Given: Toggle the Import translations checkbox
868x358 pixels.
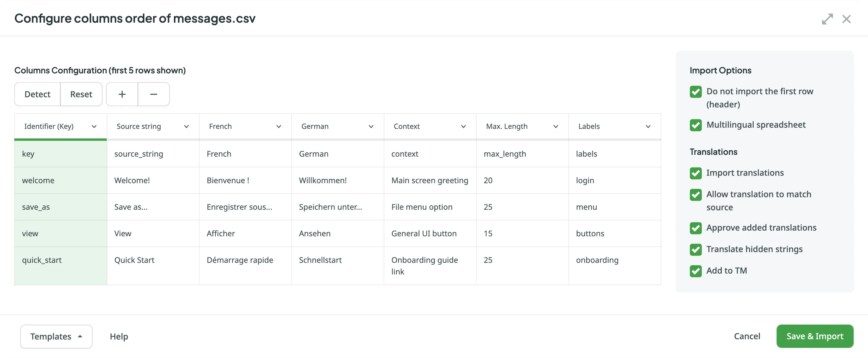Looking at the screenshot, I should (696, 173).
